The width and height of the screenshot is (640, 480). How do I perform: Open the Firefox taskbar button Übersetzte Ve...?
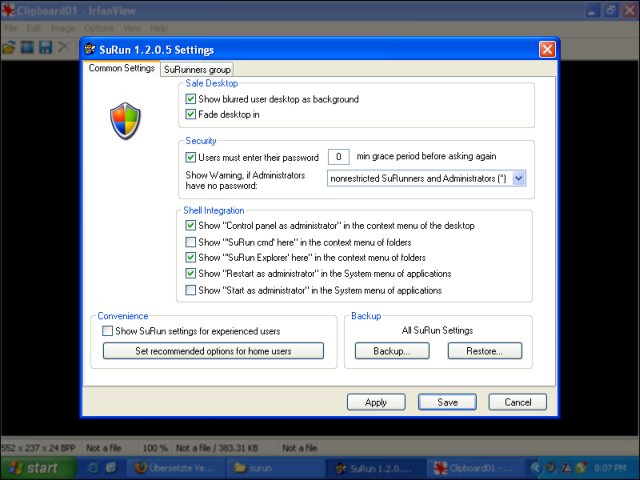176,468
